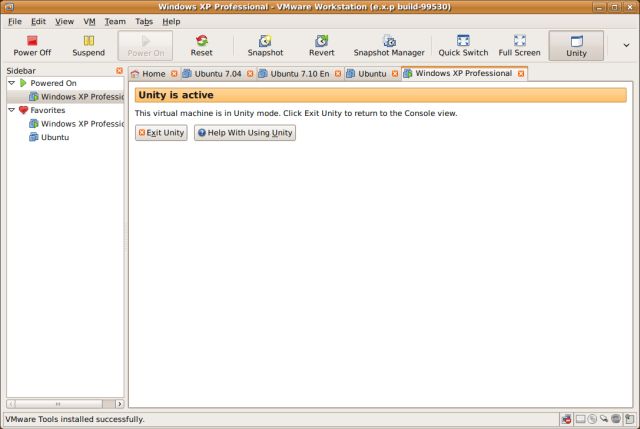Suspend the virtual machine via toolbar
This screenshot has width=640, height=429.
[89, 45]
